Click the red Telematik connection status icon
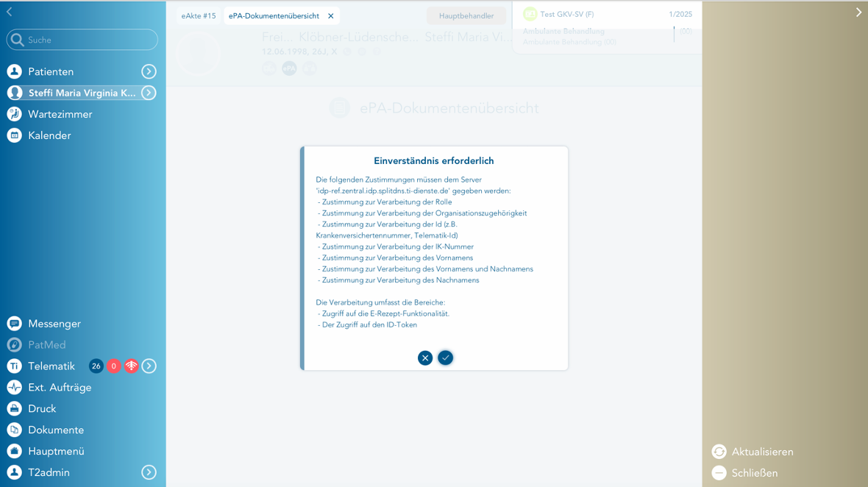The width and height of the screenshot is (868, 487). tap(131, 366)
